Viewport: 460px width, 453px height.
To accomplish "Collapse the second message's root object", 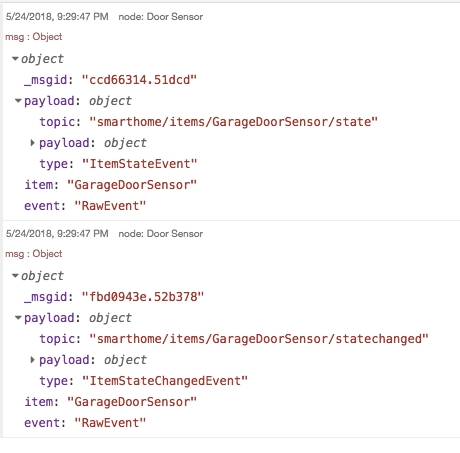I will click(x=15, y=276).
